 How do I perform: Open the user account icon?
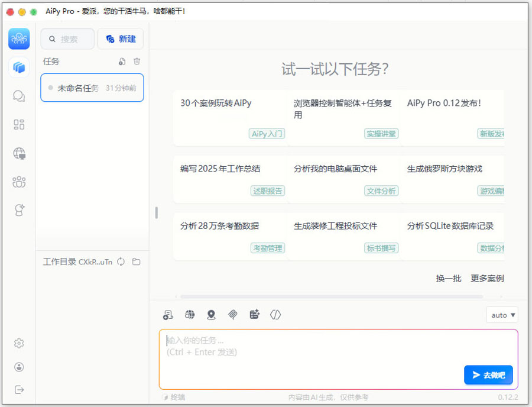point(19,367)
